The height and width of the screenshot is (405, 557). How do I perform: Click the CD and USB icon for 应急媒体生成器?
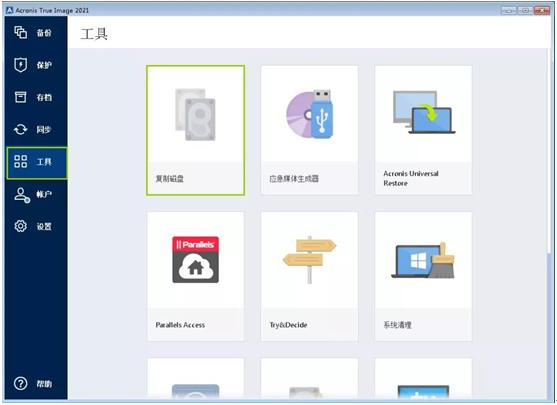click(x=309, y=114)
